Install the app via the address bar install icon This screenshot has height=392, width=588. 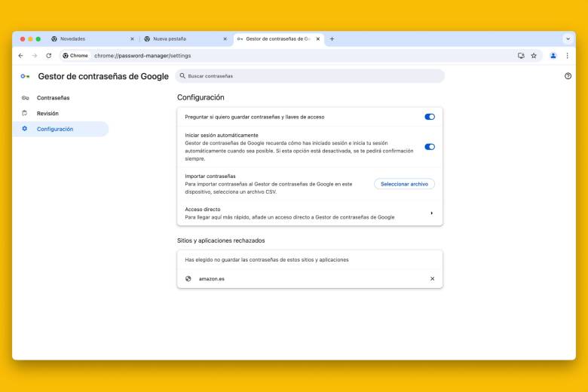pos(521,56)
